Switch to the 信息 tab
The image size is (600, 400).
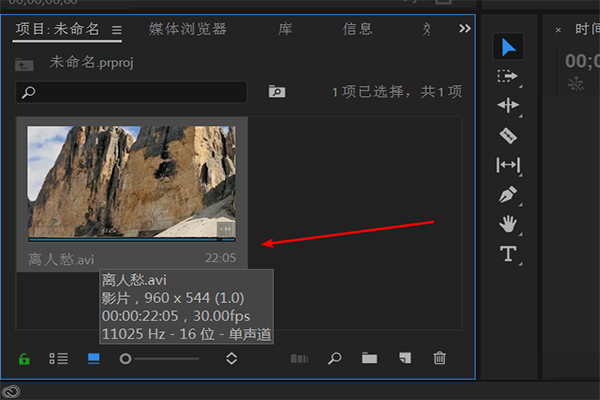click(x=357, y=29)
